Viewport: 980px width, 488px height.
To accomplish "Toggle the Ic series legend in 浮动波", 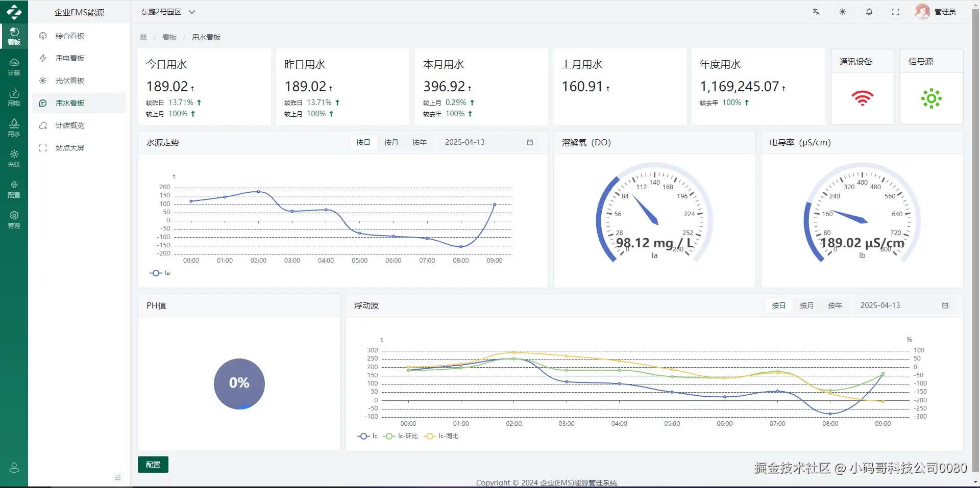I will [x=367, y=436].
